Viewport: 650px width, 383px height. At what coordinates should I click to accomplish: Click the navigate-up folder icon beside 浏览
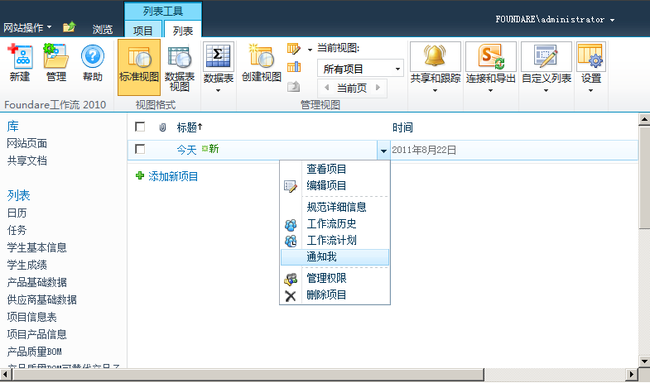pyautogui.click(x=69, y=27)
